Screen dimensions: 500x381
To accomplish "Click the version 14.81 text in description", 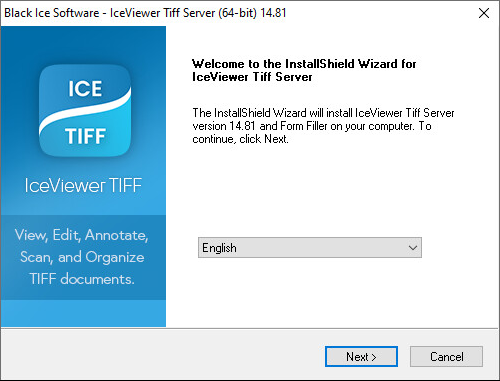I will pos(224,126).
